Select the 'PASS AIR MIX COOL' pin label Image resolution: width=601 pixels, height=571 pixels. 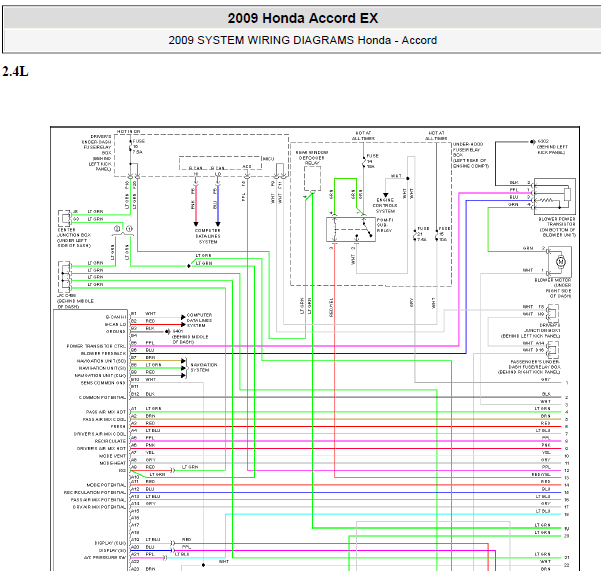click(104, 419)
